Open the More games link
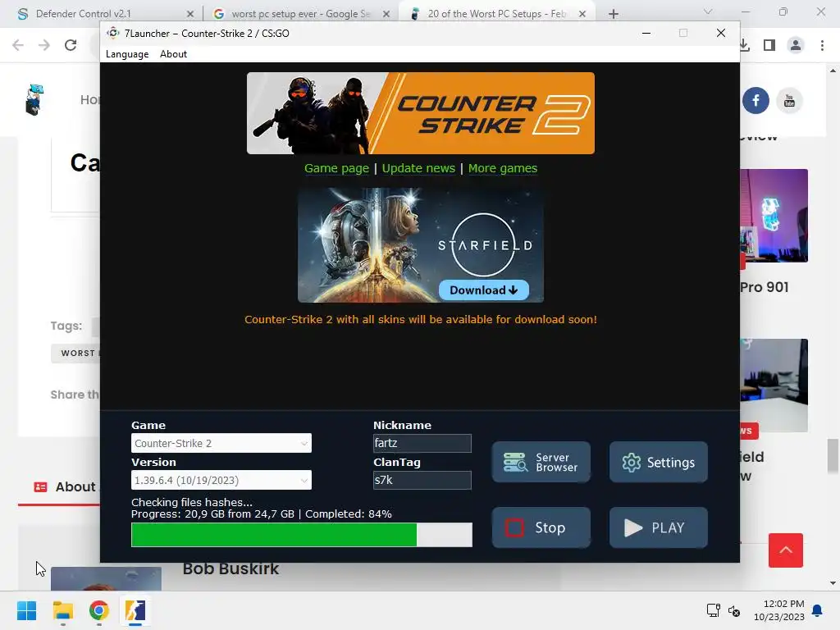Image resolution: width=840 pixels, height=630 pixels. click(503, 168)
